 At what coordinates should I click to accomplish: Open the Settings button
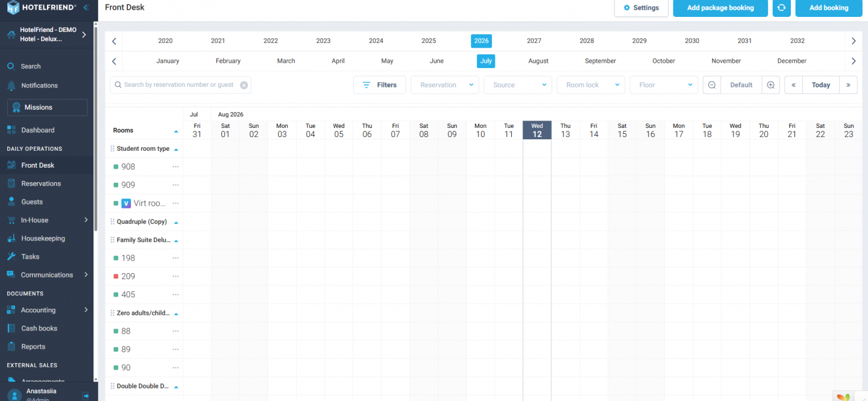(641, 8)
